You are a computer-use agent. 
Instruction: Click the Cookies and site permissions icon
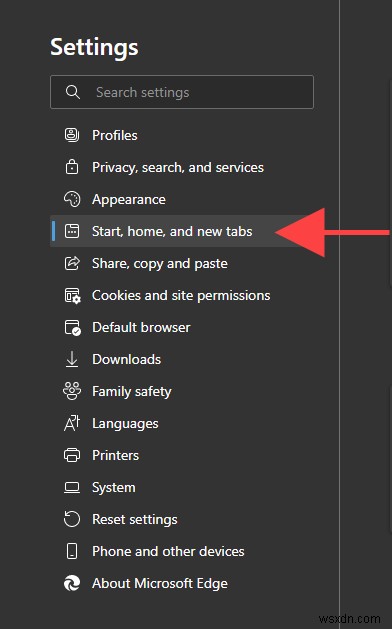[73, 296]
